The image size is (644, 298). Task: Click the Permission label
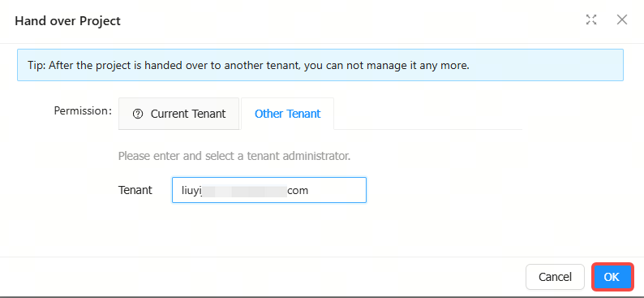[x=83, y=111]
